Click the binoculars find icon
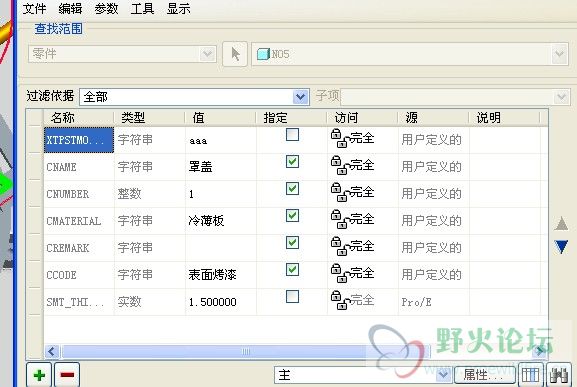 point(559,375)
